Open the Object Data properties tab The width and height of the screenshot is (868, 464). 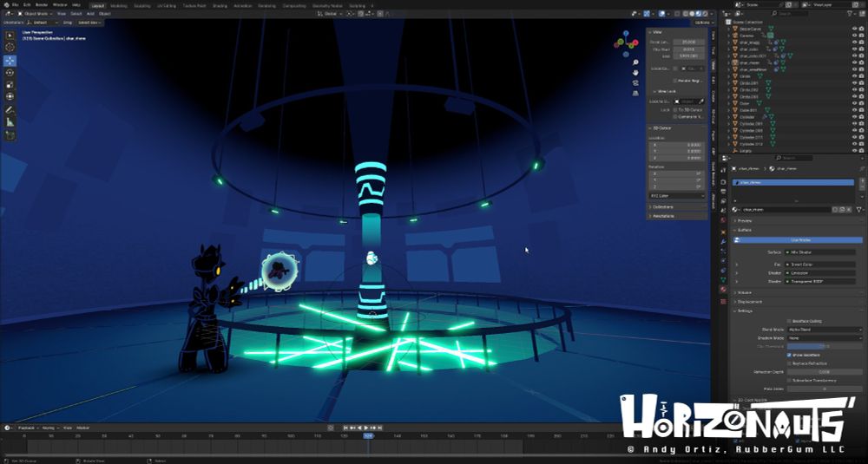[x=723, y=280]
